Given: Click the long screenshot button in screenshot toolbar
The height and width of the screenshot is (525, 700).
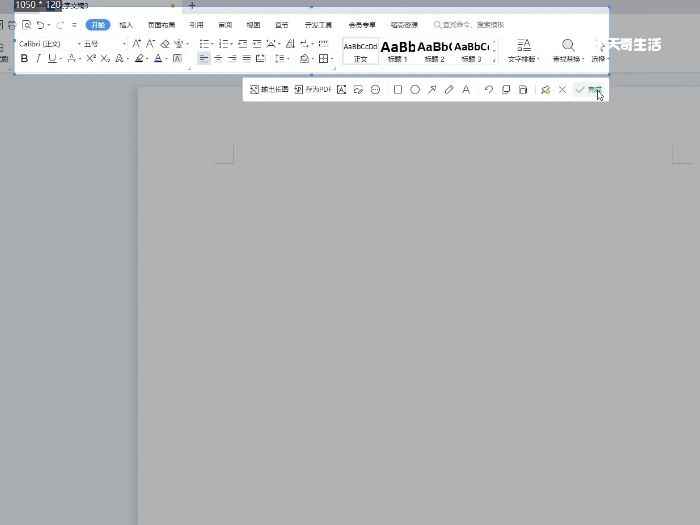Looking at the screenshot, I should coord(269,90).
